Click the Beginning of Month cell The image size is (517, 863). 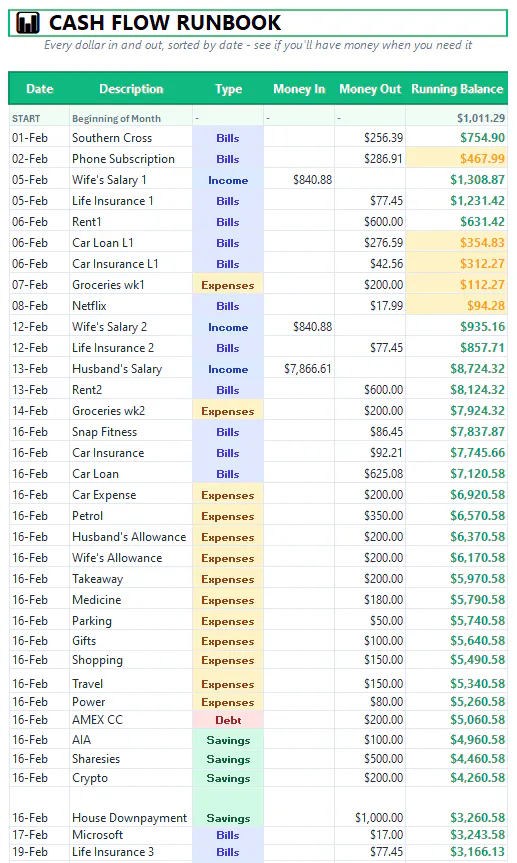(131, 118)
